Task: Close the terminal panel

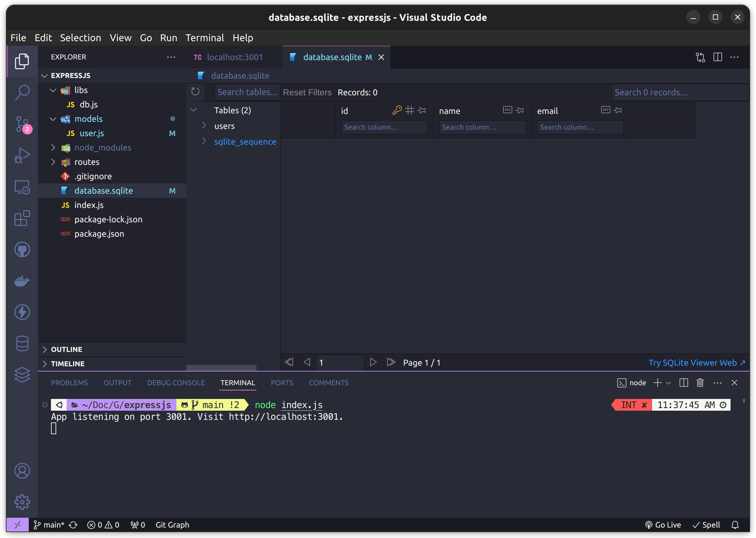Action: 734,383
